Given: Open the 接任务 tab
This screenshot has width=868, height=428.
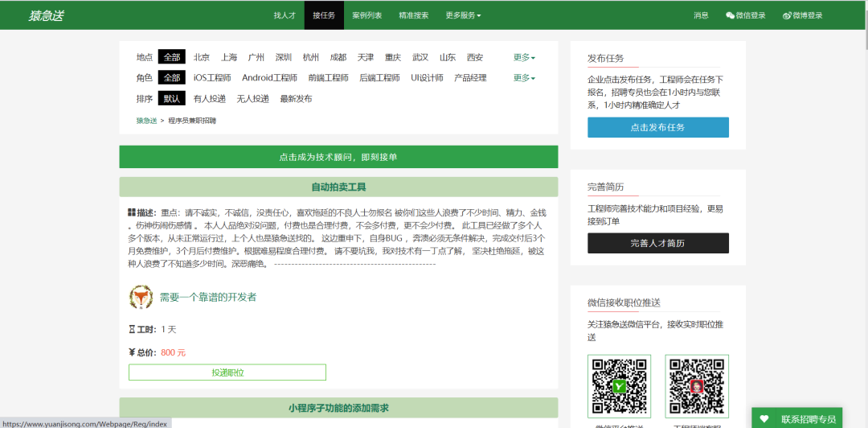Looking at the screenshot, I should [x=324, y=15].
